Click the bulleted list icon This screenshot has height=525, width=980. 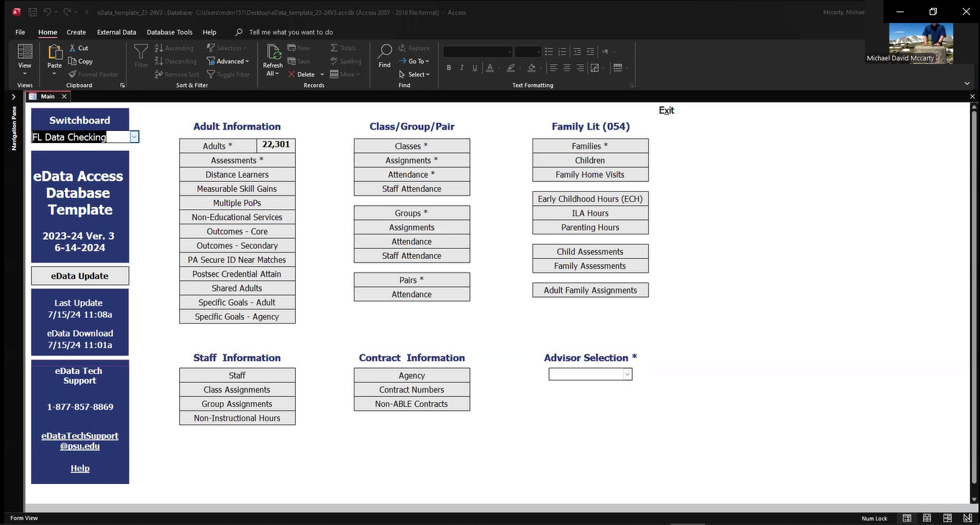549,52
